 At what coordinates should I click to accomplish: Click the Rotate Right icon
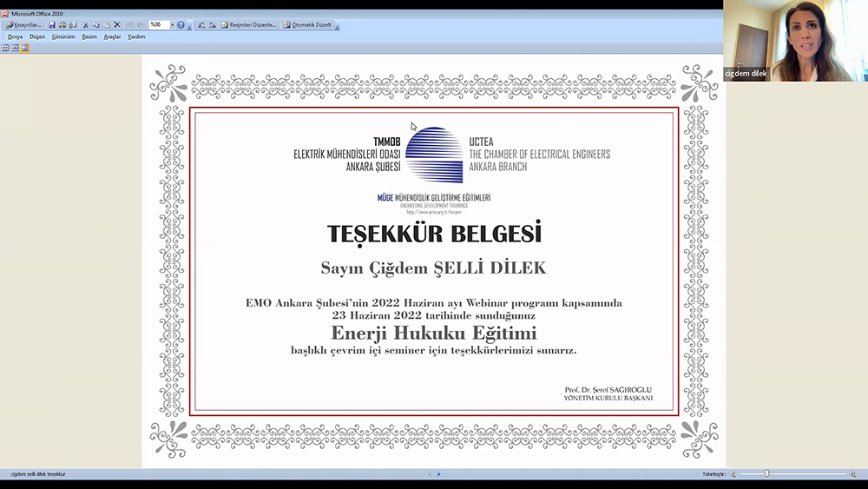(212, 25)
